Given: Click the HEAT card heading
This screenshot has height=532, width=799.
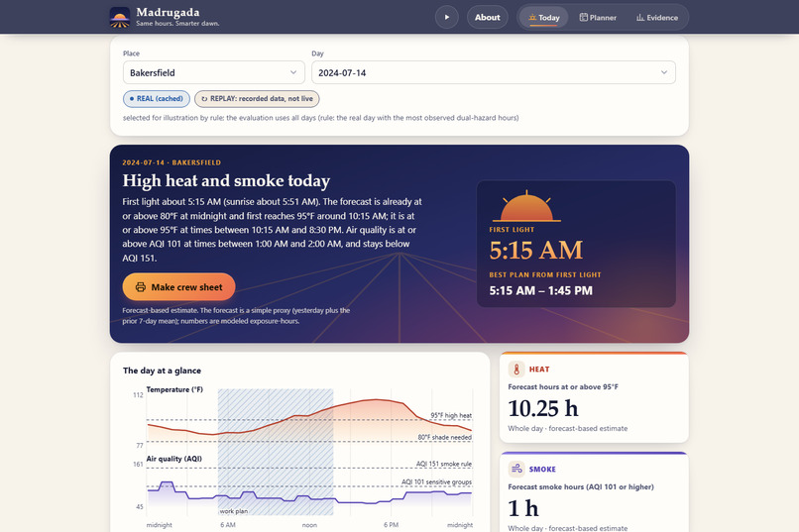Looking at the screenshot, I should point(539,370).
